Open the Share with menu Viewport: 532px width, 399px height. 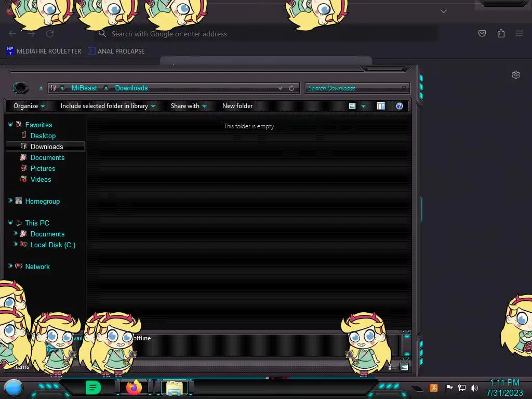(x=188, y=106)
